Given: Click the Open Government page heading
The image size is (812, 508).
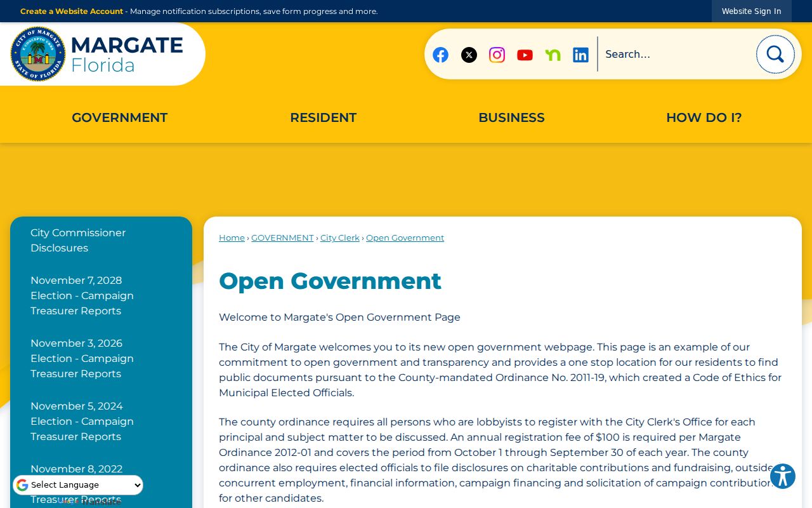Looking at the screenshot, I should pyautogui.click(x=330, y=281).
